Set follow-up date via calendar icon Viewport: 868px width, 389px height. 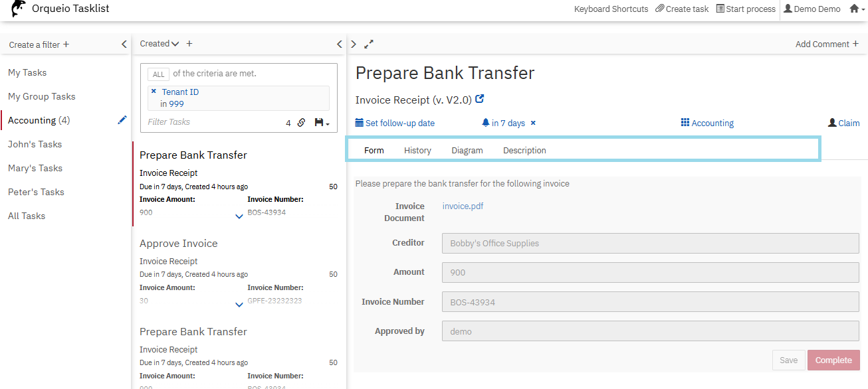click(x=360, y=123)
